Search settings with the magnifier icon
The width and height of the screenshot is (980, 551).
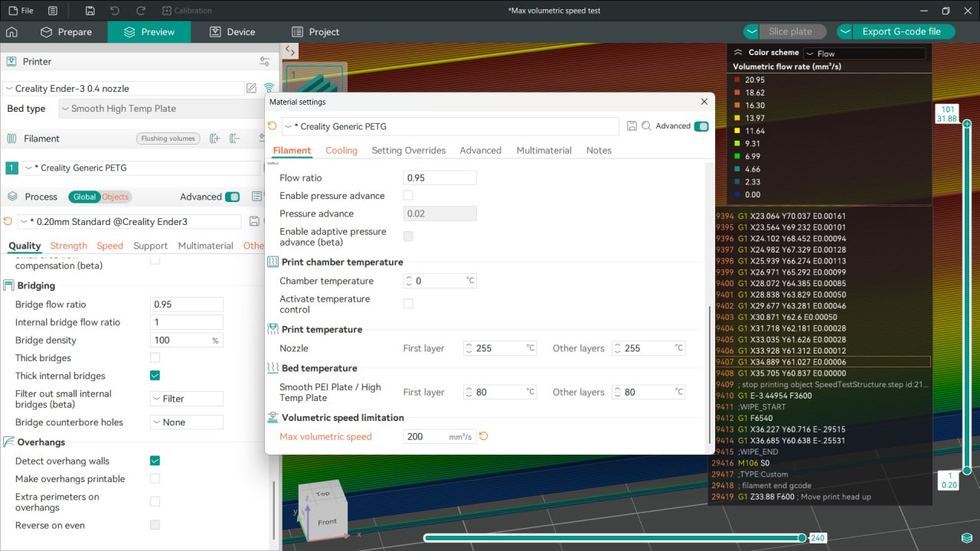click(646, 126)
